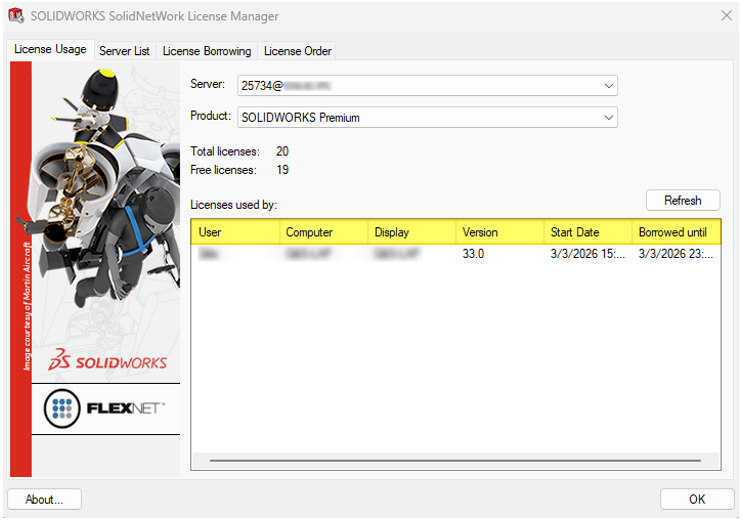
Task: Switch to the Server List tab
Action: (124, 51)
